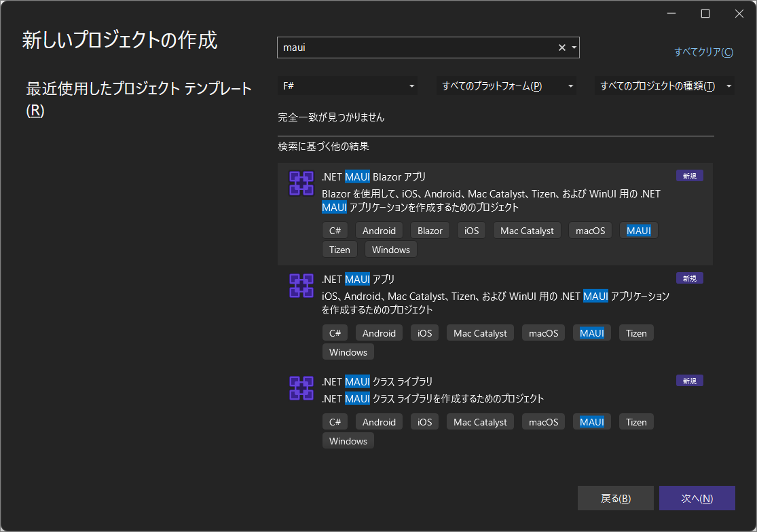Click the Blazor tag in the first template
The width and height of the screenshot is (757, 532).
point(430,231)
